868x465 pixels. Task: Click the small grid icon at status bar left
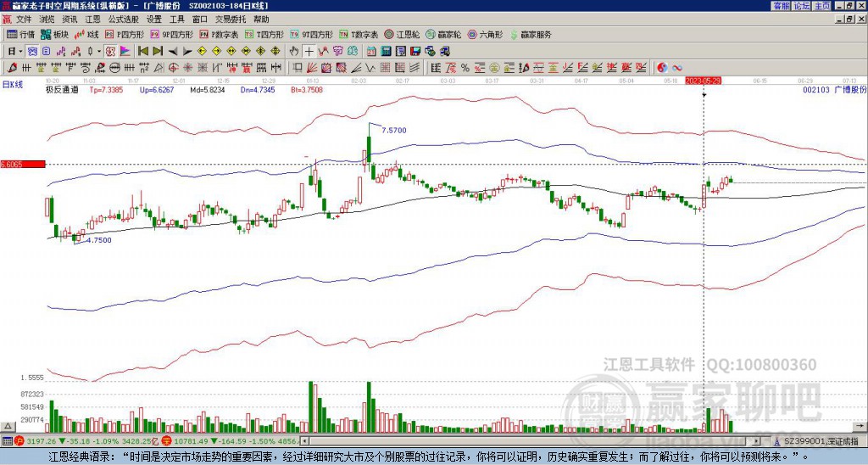click(7, 441)
